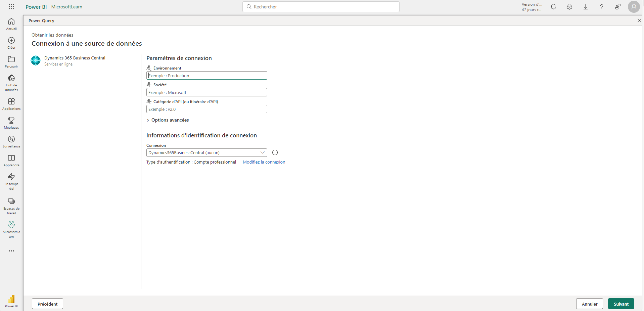Click the Obtenir les données breadcrumb text
644x311 pixels.
[x=52, y=35]
